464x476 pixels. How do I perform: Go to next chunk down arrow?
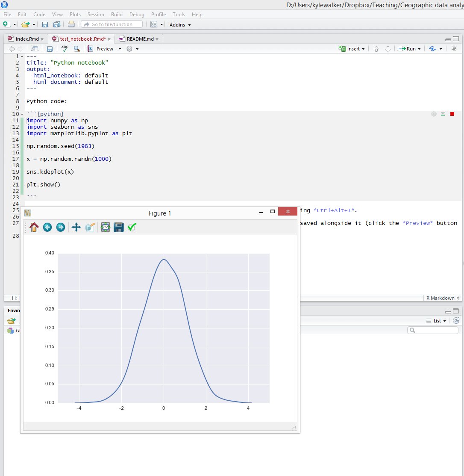click(x=388, y=49)
